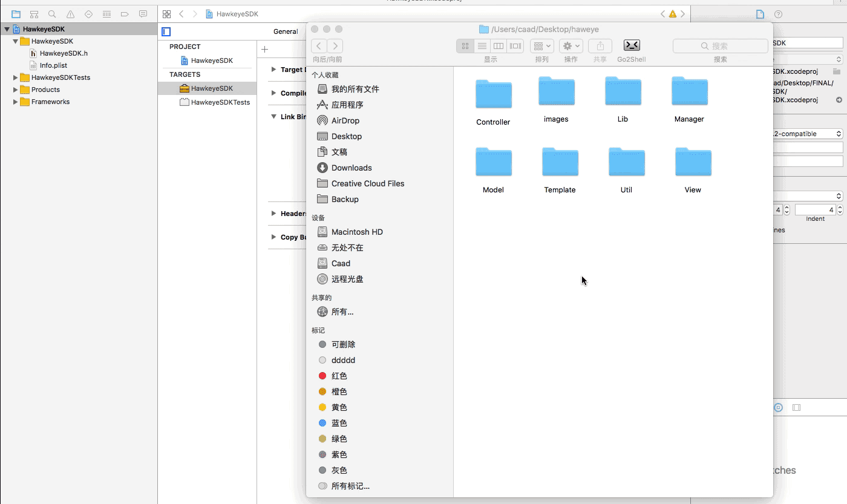
Task: Expand Products group in navigator
Action: point(15,90)
